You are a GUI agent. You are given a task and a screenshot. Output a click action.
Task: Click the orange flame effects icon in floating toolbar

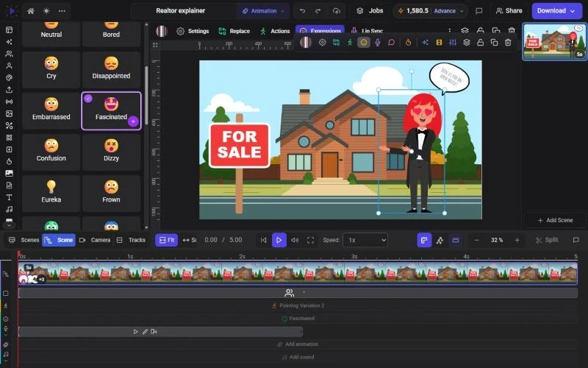point(409,43)
